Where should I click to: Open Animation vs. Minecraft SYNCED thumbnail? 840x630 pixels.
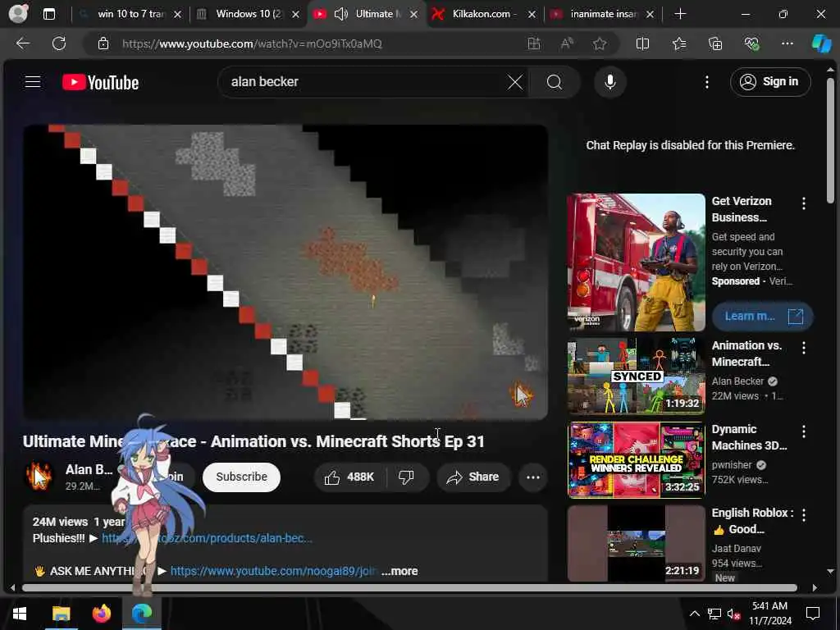[636, 376]
